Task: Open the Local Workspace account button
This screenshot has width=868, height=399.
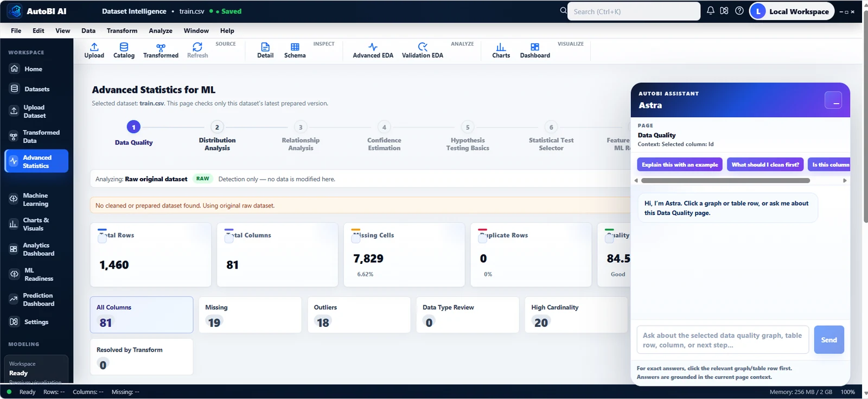Action: tap(792, 11)
